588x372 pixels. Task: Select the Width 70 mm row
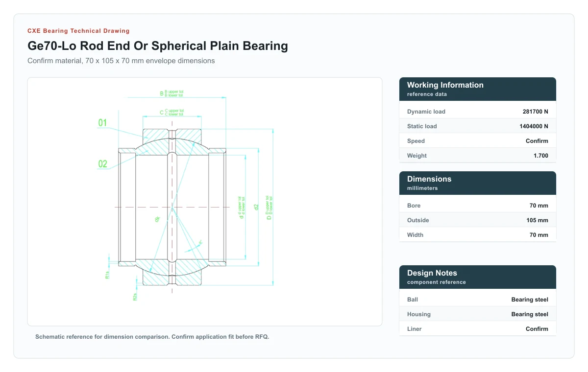tap(478, 235)
